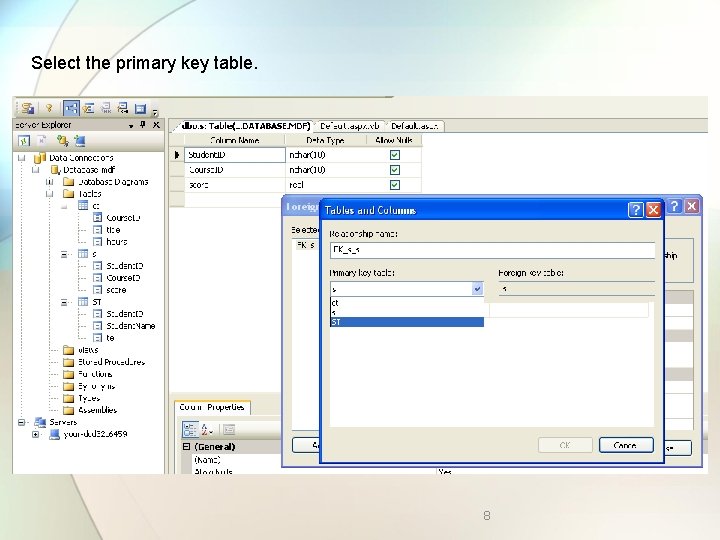Click the real data type cell
Viewport: 720px width, 540px height.
326,185
